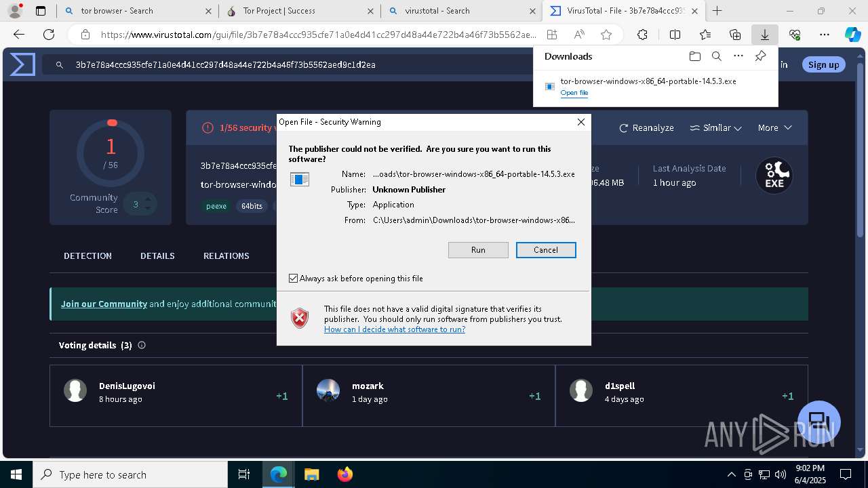The height and width of the screenshot is (488, 868).
Task: Open the Join our Community link
Action: (104, 304)
